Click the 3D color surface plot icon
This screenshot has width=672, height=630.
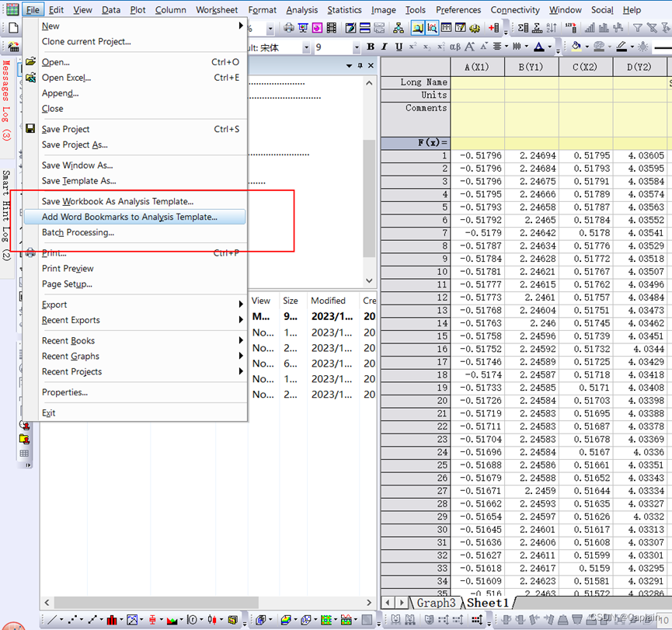(x=286, y=620)
